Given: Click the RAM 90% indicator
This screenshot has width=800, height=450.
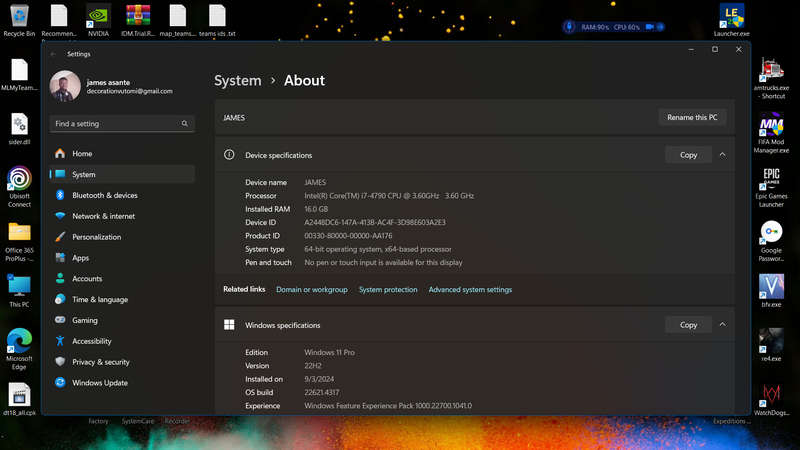Looking at the screenshot, I should coord(595,27).
